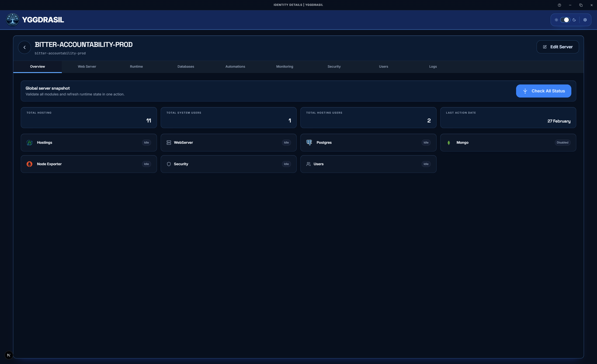Click the WebServer server-stack icon
Screen dimensions: 597x364
(169, 143)
